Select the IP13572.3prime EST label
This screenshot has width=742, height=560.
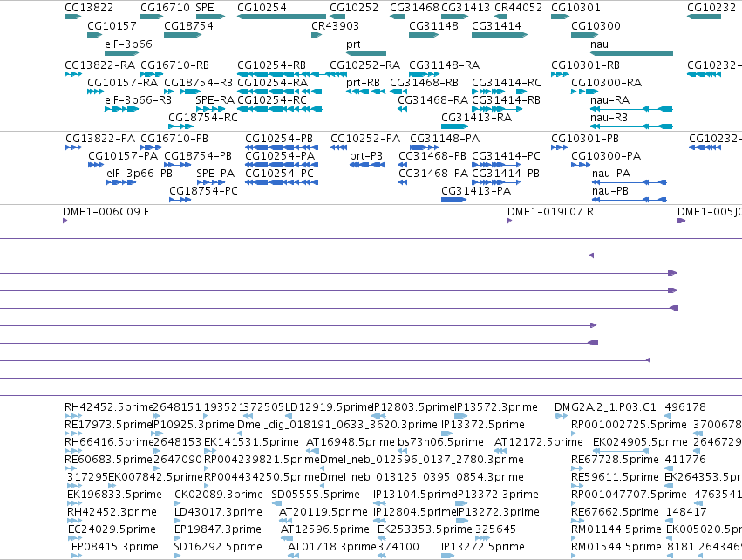496,407
